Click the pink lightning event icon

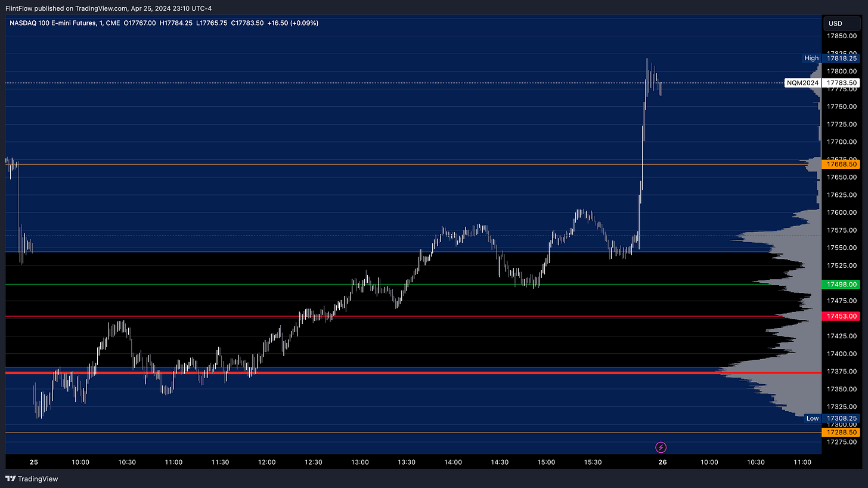(x=661, y=447)
